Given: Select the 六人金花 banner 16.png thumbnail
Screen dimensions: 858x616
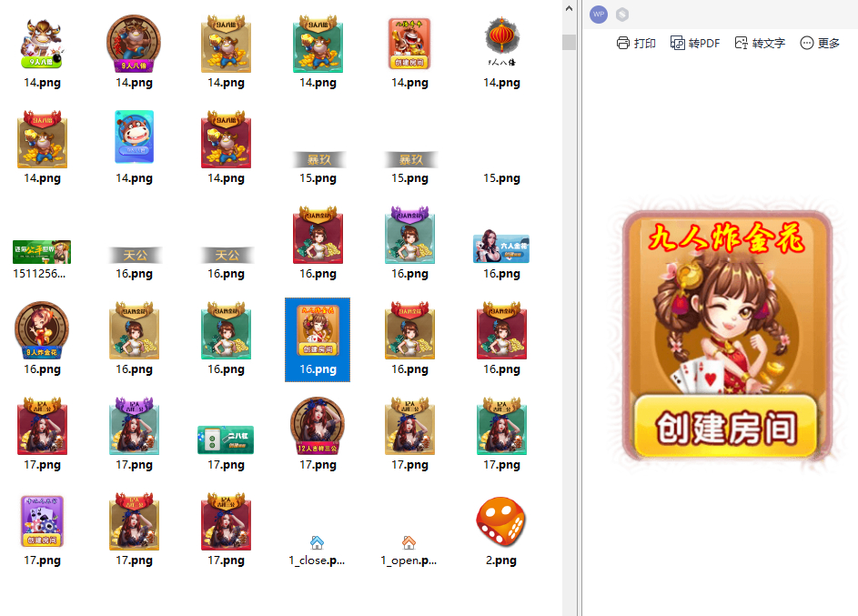Looking at the screenshot, I should coord(501,247).
